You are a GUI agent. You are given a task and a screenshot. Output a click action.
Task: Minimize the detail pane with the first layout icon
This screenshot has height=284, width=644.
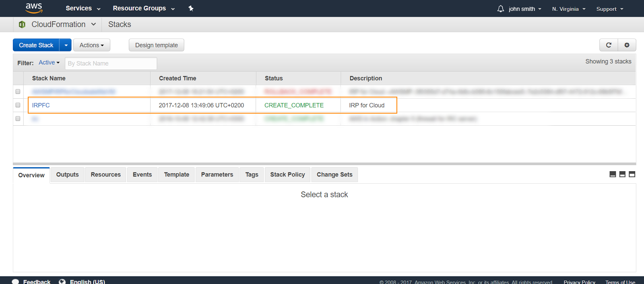pos(613,174)
